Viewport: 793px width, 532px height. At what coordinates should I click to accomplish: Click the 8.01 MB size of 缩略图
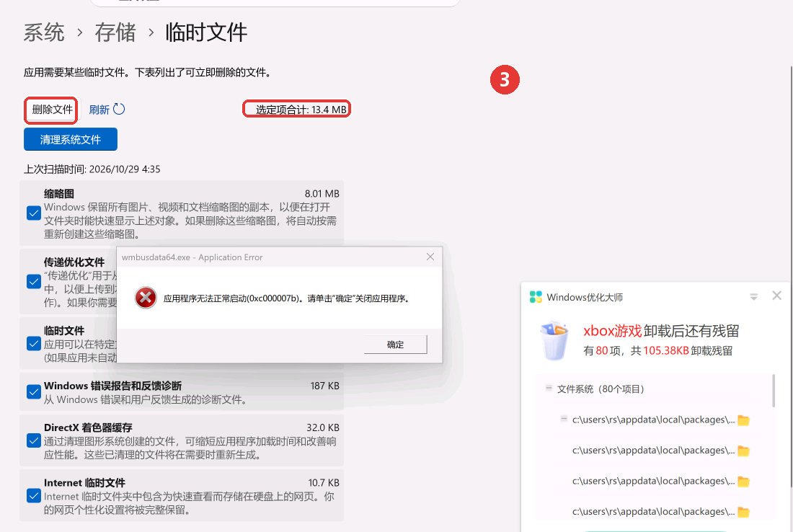pos(322,194)
